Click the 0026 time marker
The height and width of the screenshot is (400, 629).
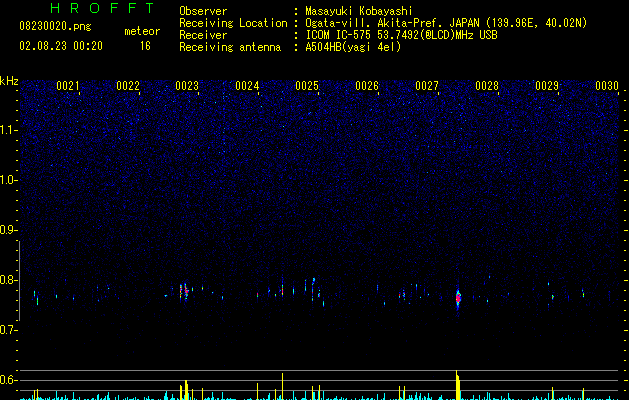(367, 86)
